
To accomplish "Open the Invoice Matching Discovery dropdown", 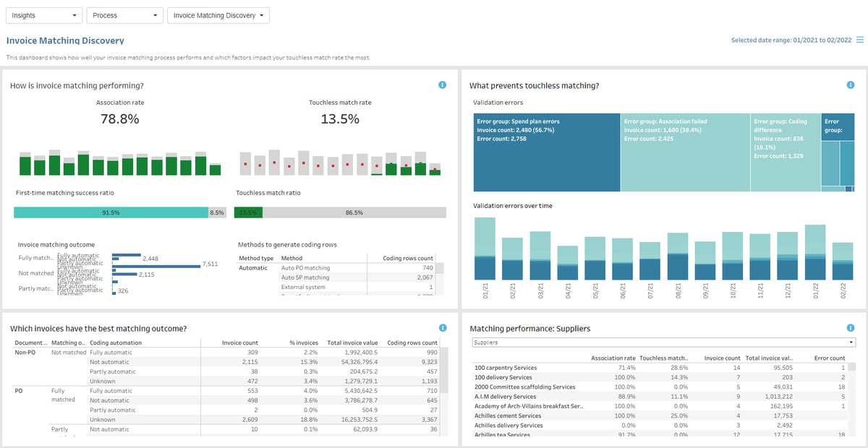I will point(218,15).
